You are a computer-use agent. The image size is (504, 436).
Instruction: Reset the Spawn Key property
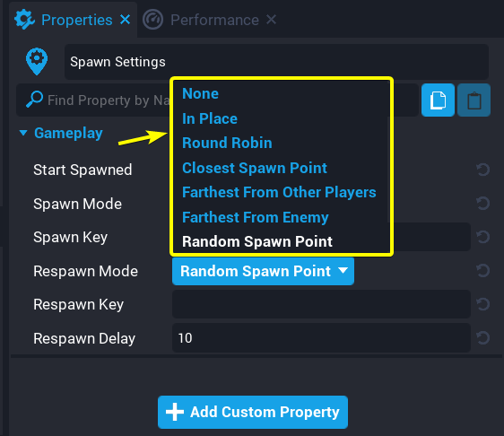coord(482,237)
